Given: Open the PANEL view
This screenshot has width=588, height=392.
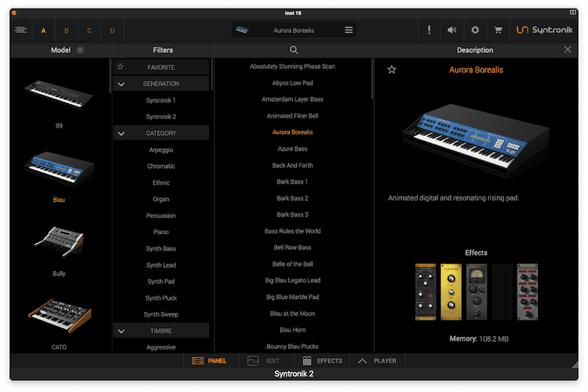Looking at the screenshot, I should (209, 361).
